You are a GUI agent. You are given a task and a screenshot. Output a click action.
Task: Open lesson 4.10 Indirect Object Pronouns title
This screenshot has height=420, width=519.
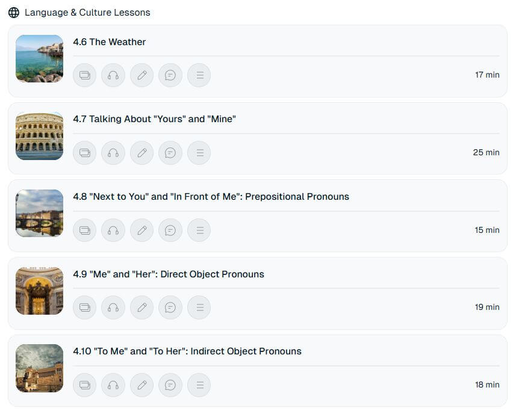[187, 351]
